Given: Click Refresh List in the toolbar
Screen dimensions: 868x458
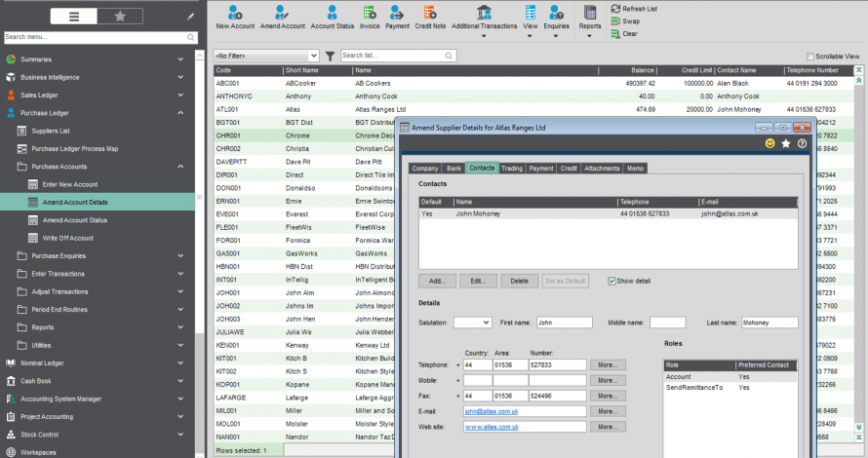Looking at the screenshot, I should [x=634, y=9].
